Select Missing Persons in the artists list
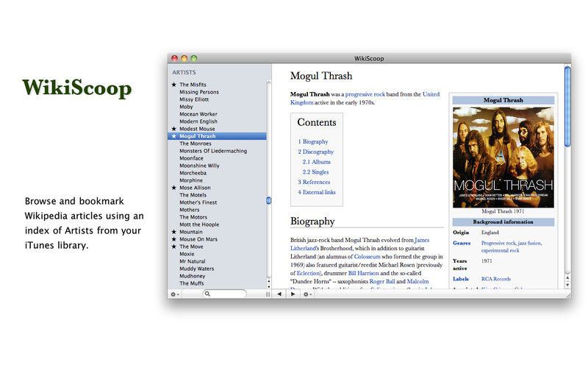588x368 pixels. [199, 92]
